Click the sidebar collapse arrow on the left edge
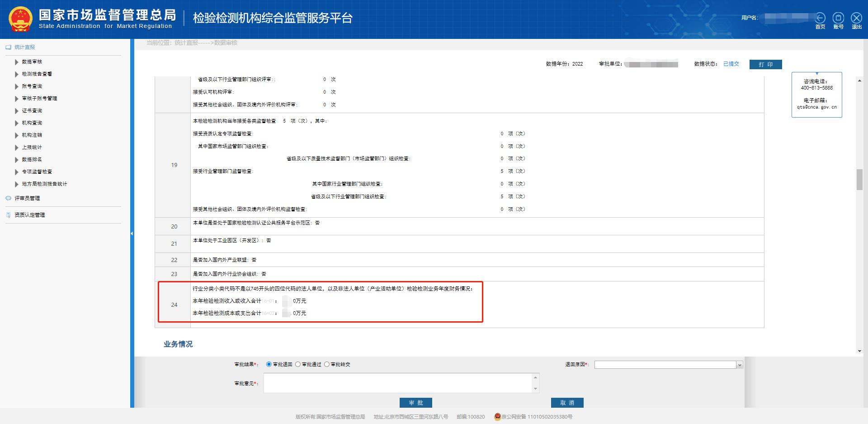The width and height of the screenshot is (868, 424). pyautogui.click(x=132, y=233)
